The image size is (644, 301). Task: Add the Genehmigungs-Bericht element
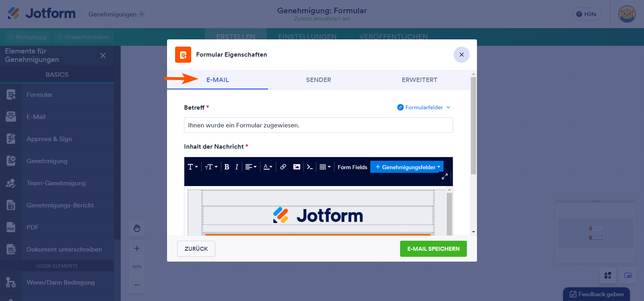coord(57,205)
